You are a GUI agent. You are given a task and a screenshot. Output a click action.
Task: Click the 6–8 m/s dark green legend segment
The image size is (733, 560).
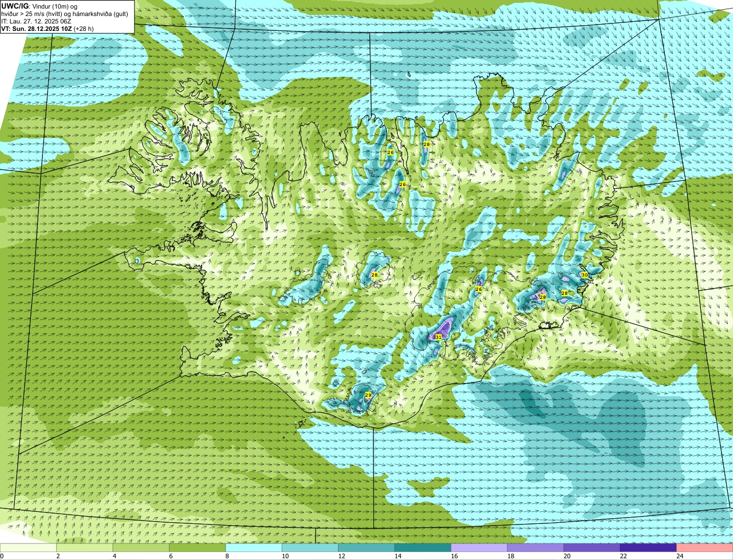pyautogui.click(x=198, y=548)
